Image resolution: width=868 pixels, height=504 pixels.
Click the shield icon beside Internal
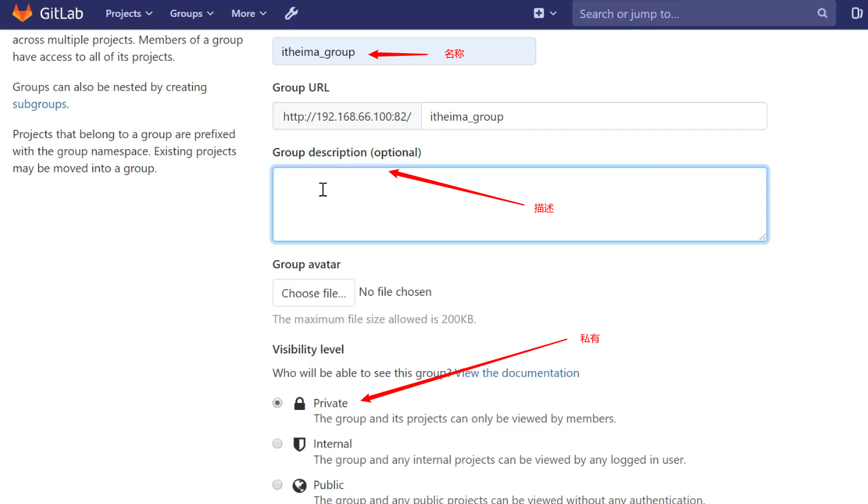tap(299, 444)
